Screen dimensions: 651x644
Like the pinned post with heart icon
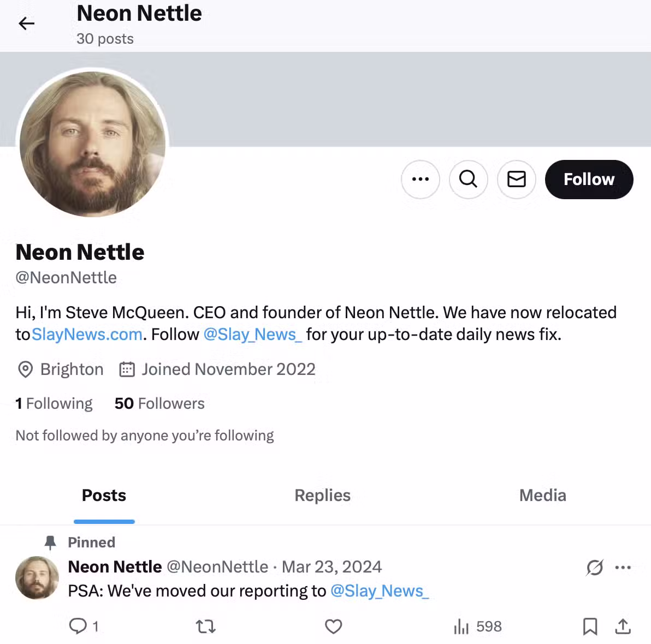[x=333, y=626]
